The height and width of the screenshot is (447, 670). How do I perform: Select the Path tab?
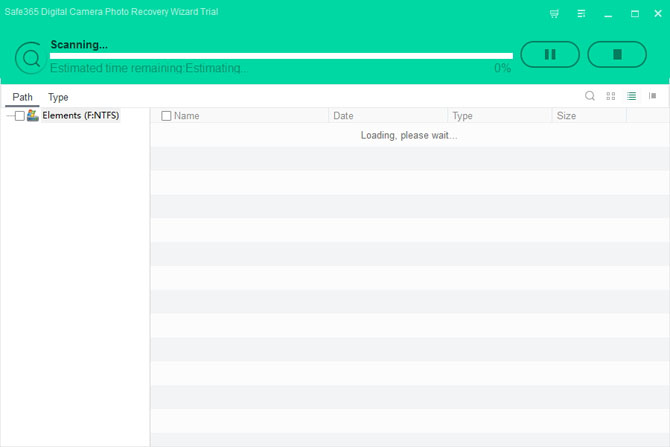pos(22,97)
